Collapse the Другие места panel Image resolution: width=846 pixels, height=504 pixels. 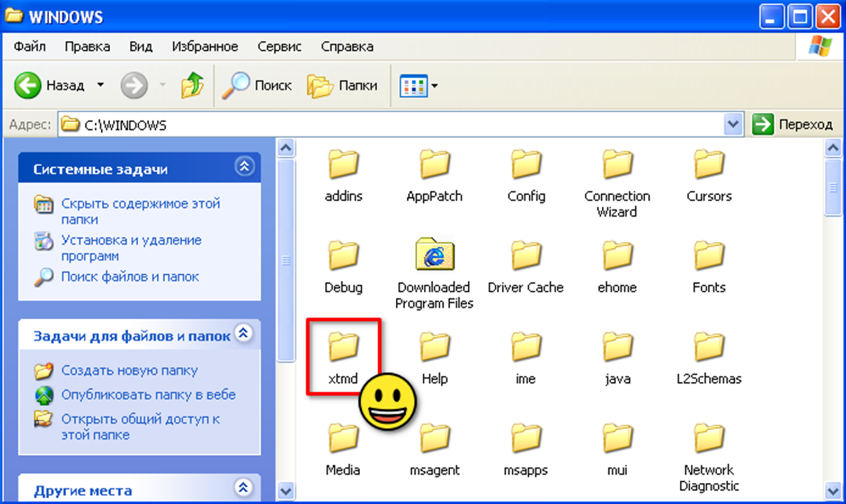pos(243,487)
